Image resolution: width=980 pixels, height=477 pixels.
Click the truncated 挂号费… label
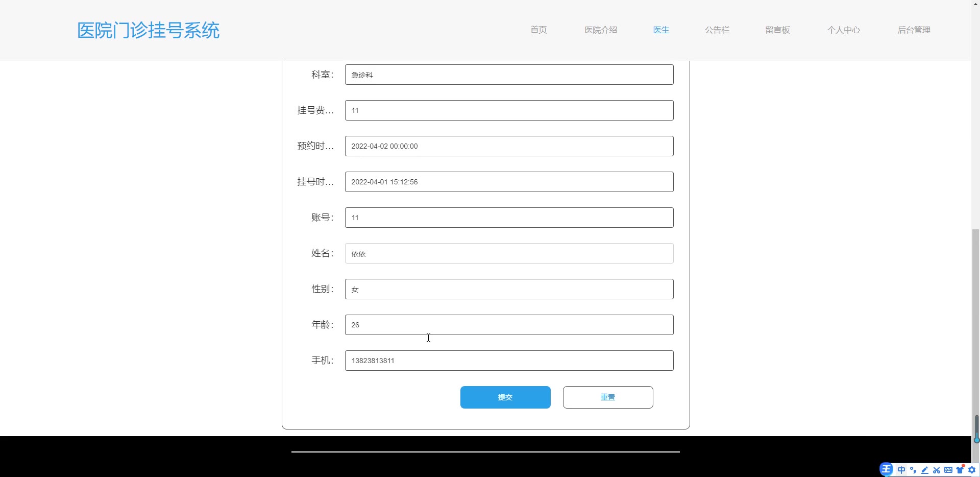tap(315, 110)
